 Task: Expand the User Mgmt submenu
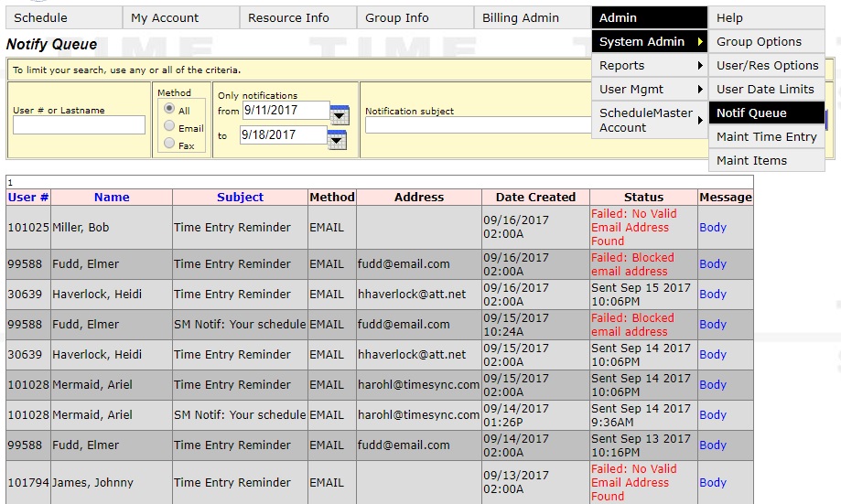[x=650, y=89]
